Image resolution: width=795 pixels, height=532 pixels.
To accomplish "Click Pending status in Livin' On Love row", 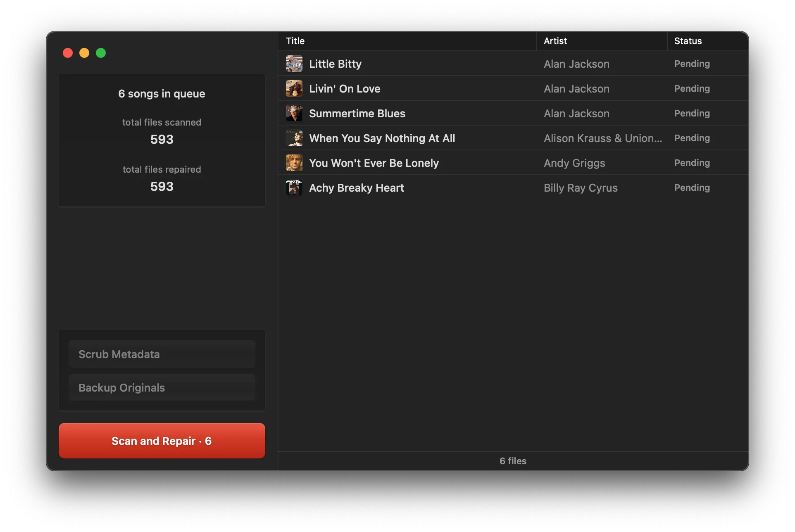I will (x=692, y=88).
